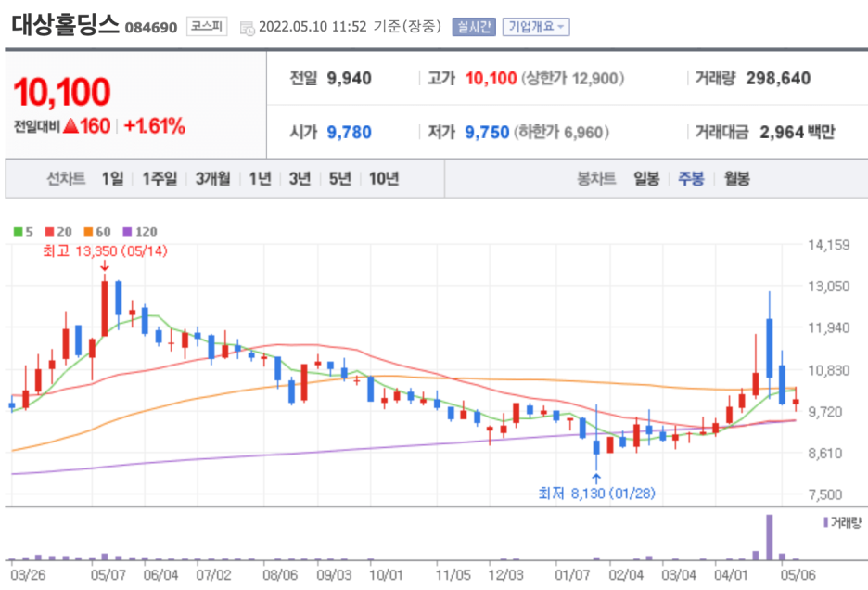Click the change amount 160
Image resolution: width=868 pixels, height=590 pixels.
click(x=95, y=126)
